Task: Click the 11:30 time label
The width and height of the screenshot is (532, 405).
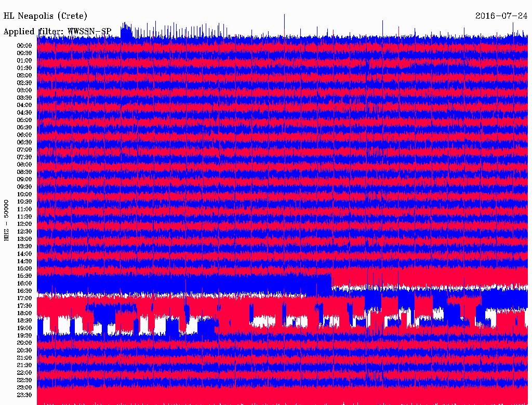Action: [x=24, y=217]
